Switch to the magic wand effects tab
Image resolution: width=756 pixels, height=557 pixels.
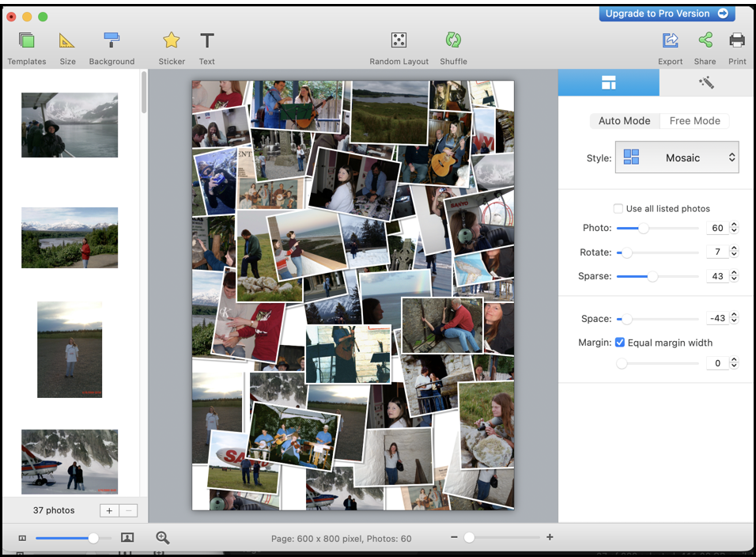point(706,82)
